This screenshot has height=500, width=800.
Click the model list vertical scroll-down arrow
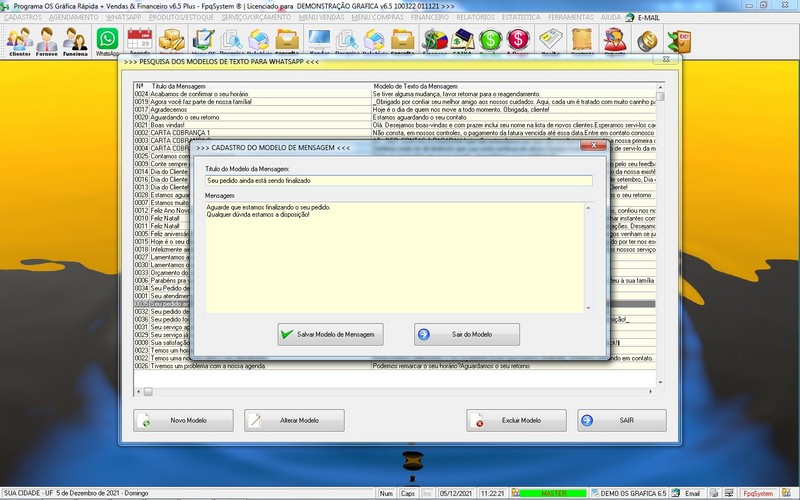pos(660,382)
